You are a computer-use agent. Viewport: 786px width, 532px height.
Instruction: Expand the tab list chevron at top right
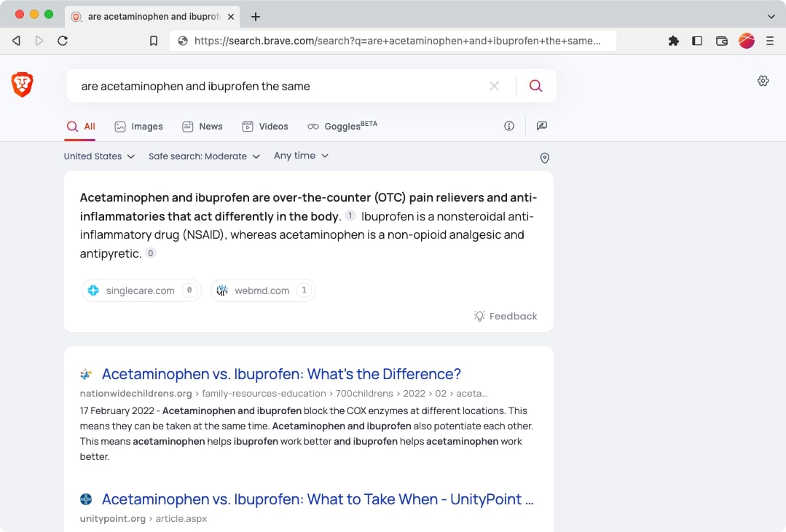coord(771,17)
